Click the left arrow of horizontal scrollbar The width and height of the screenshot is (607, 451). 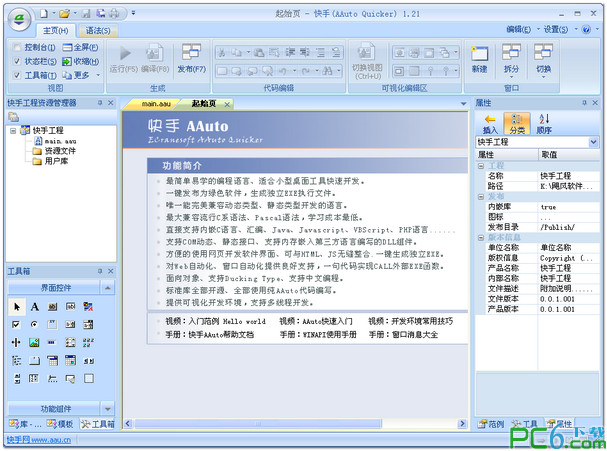point(128,424)
